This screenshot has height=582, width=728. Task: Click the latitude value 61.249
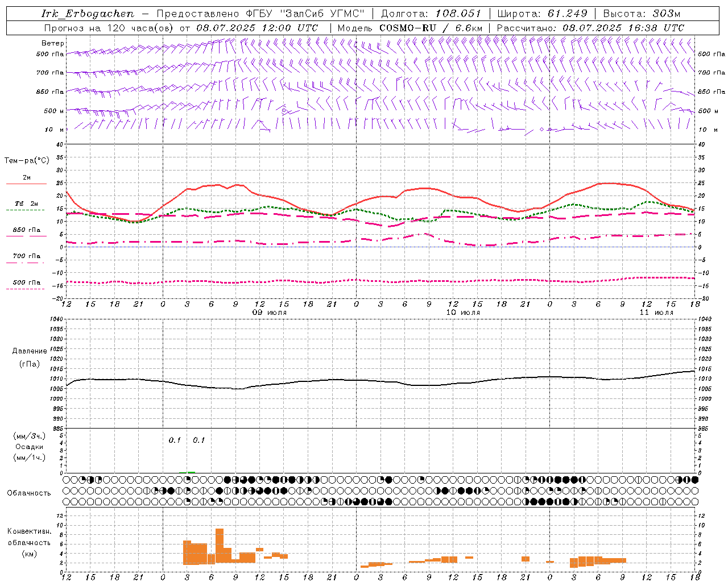[568, 14]
